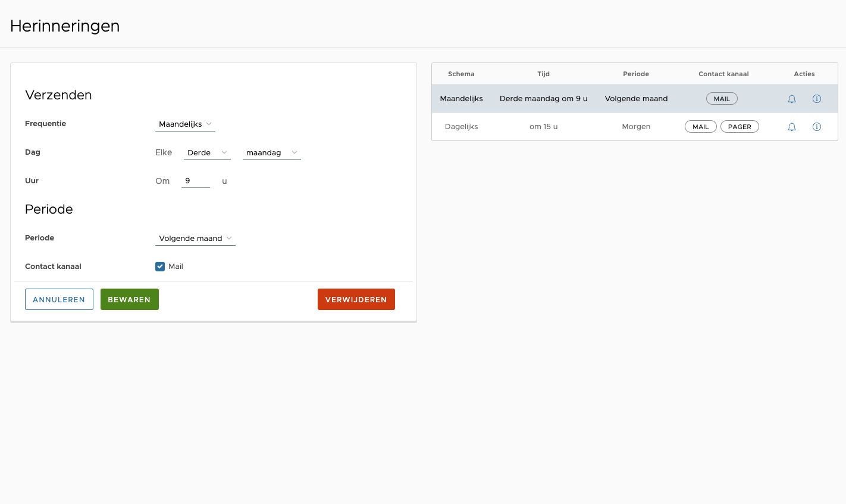Click the Schema column header
Image resolution: width=846 pixels, height=504 pixels.
(461, 74)
